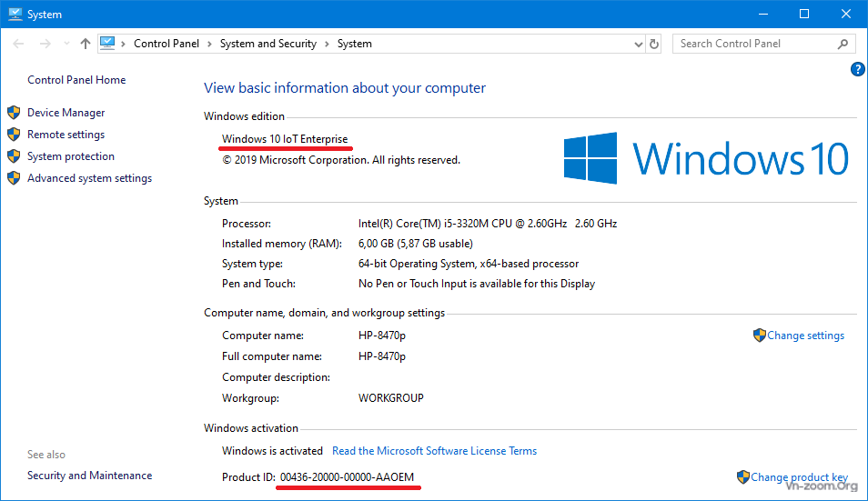This screenshot has height=501, width=868.
Task: Click 64-bit Operating System text
Action: (x=469, y=263)
